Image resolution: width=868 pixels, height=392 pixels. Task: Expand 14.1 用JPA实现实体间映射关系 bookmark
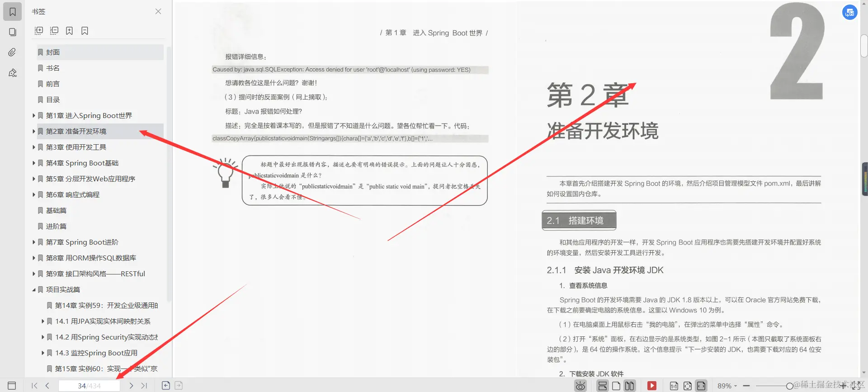pyautogui.click(x=43, y=321)
